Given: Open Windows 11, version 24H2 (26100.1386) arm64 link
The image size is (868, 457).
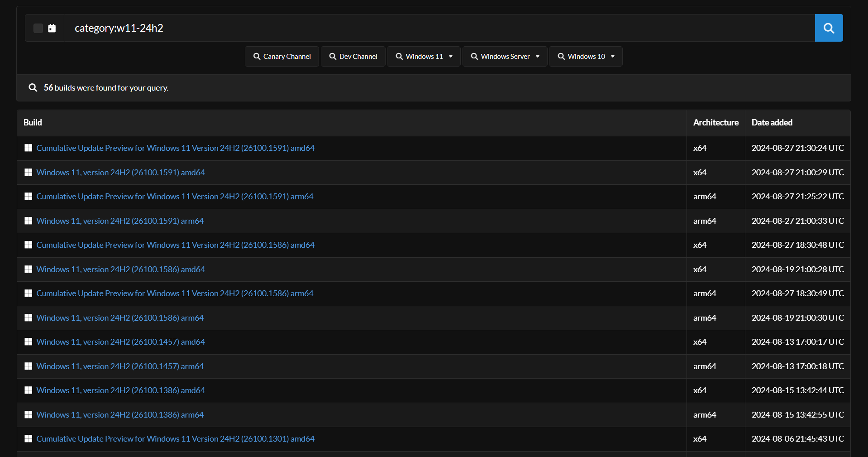Looking at the screenshot, I should [x=120, y=415].
